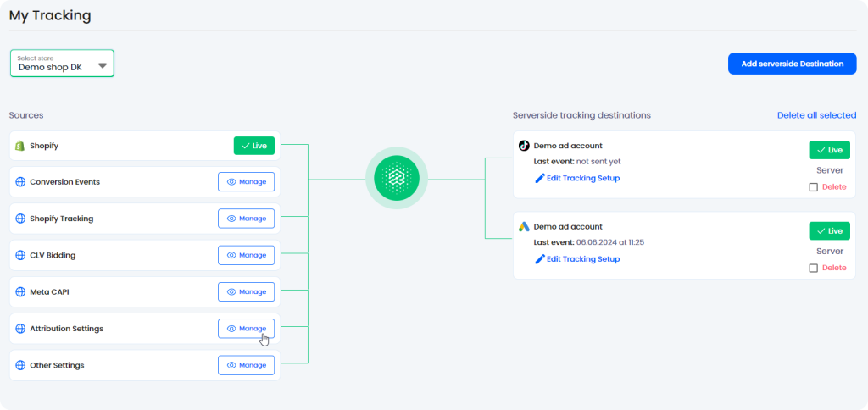The width and height of the screenshot is (868, 410).
Task: Click Demo ad account title in Google Ads card
Action: (x=568, y=227)
